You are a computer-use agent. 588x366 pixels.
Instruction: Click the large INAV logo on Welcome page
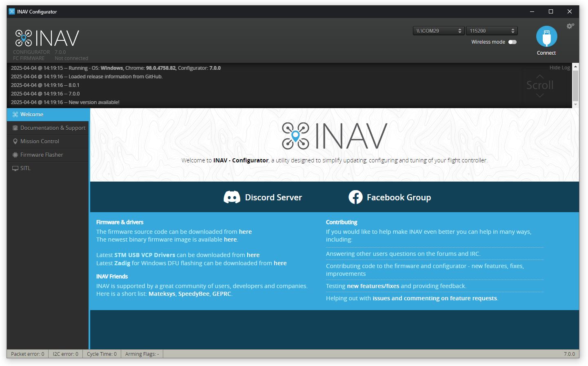pyautogui.click(x=335, y=136)
